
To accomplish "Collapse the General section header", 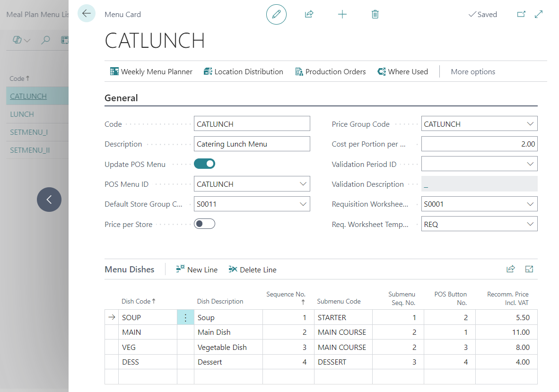I will (x=121, y=98).
